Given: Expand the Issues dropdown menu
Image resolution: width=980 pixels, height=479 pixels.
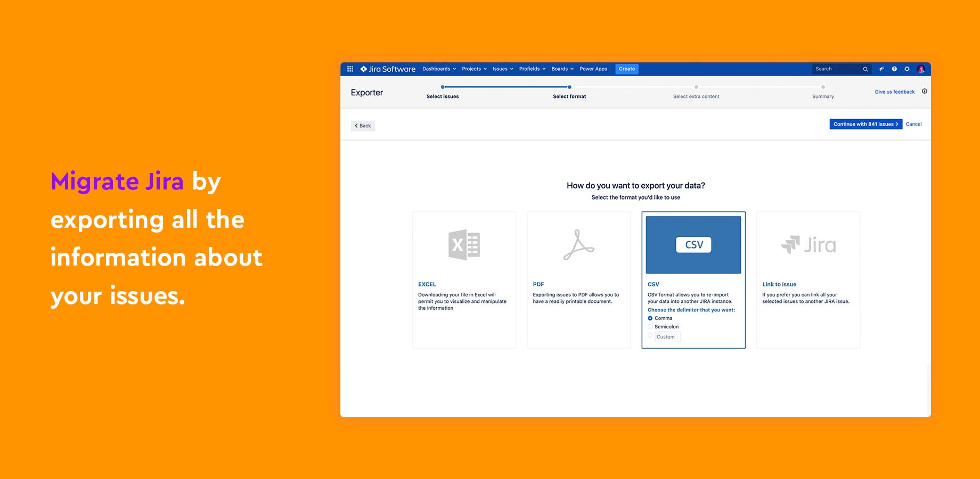Looking at the screenshot, I should tap(503, 69).
